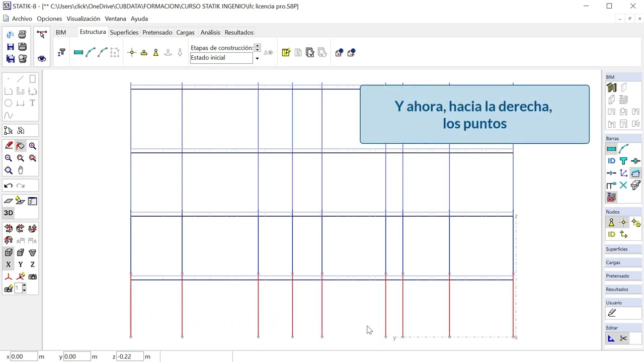Click the BIM building model icon
Screen dimensions: 644x362
pos(612,87)
